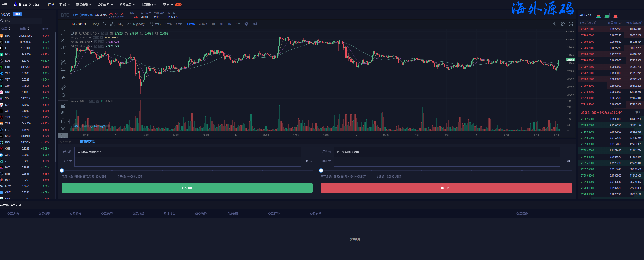644x260 pixels.
Task: Click the ruler measure tool
Action: [63, 88]
